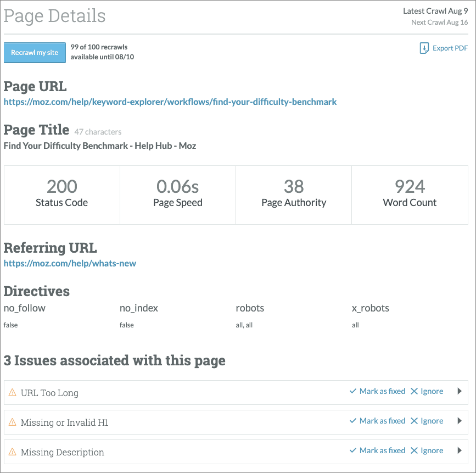Click the Recrawl my site button
The width and height of the screenshot is (476, 473).
point(35,53)
